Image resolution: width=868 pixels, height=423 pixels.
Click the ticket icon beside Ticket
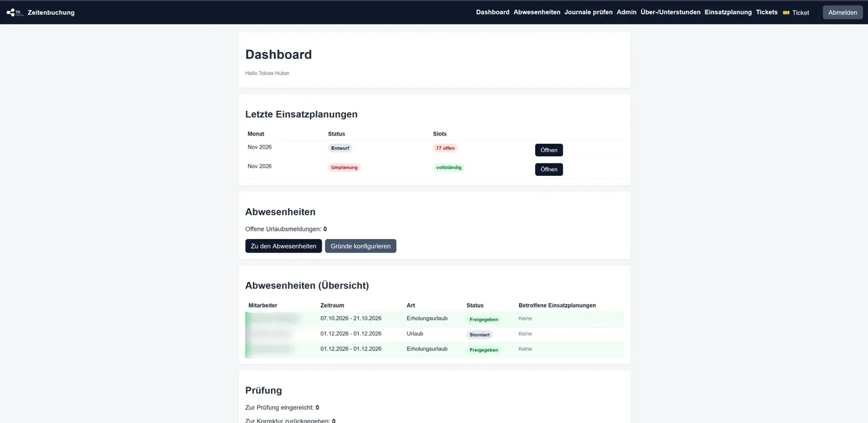click(786, 12)
